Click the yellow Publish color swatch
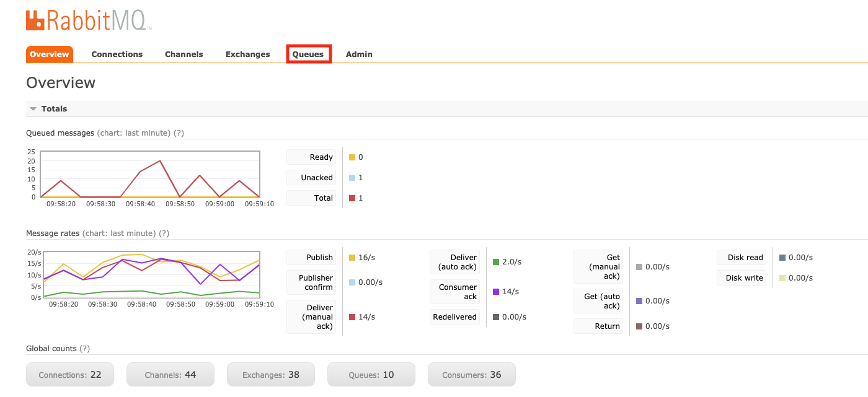This screenshot has width=868, height=397. tap(352, 258)
